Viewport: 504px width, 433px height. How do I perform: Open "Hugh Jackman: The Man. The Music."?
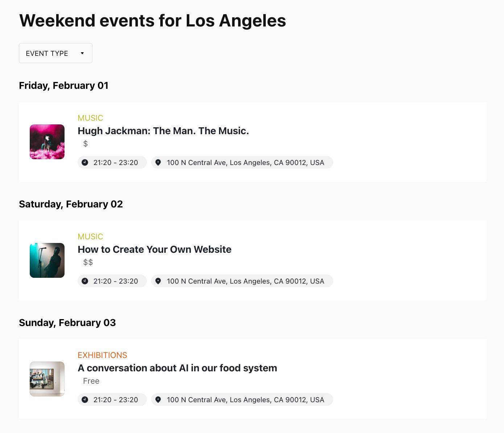pyautogui.click(x=163, y=131)
